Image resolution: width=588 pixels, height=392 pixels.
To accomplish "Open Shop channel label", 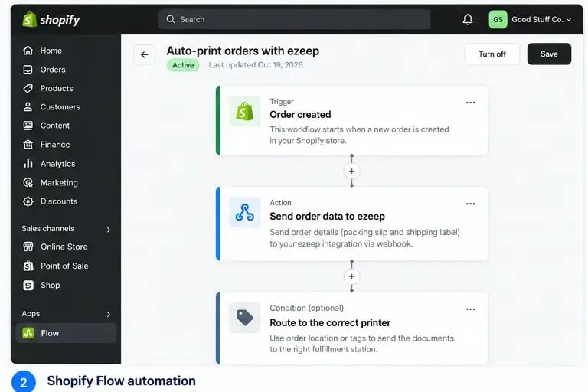I will [51, 285].
